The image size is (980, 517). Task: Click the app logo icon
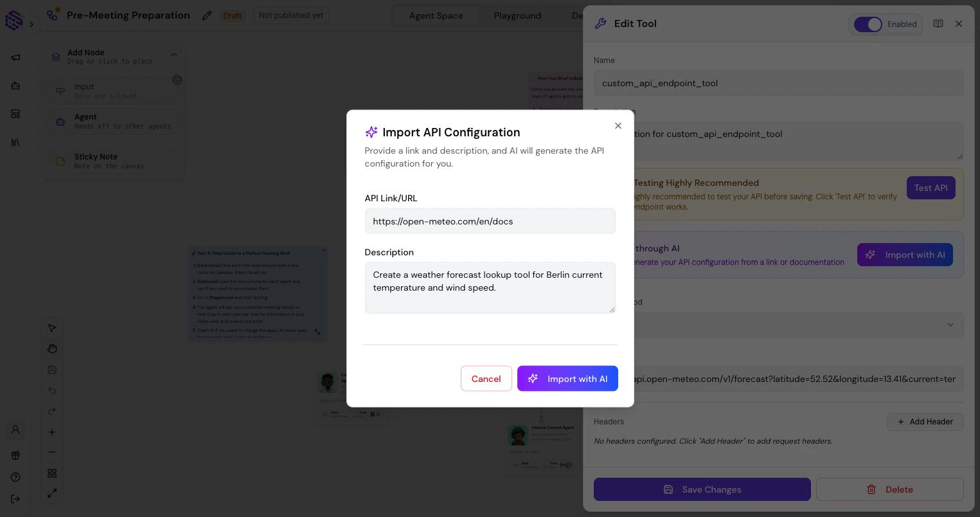point(13,20)
